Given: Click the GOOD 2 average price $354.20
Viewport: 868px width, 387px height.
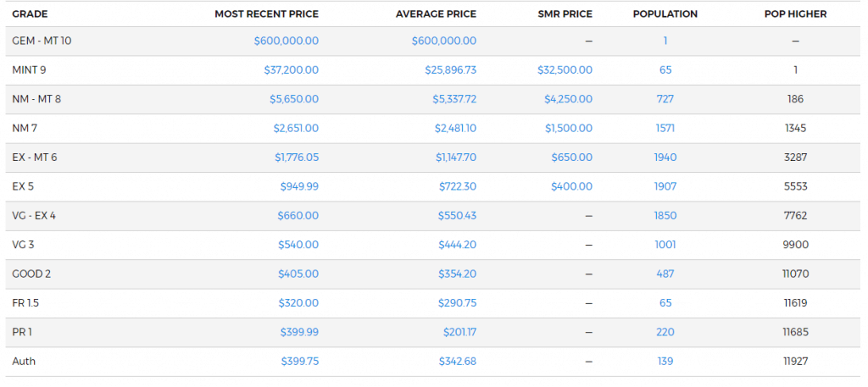Looking at the screenshot, I should click(x=457, y=274).
